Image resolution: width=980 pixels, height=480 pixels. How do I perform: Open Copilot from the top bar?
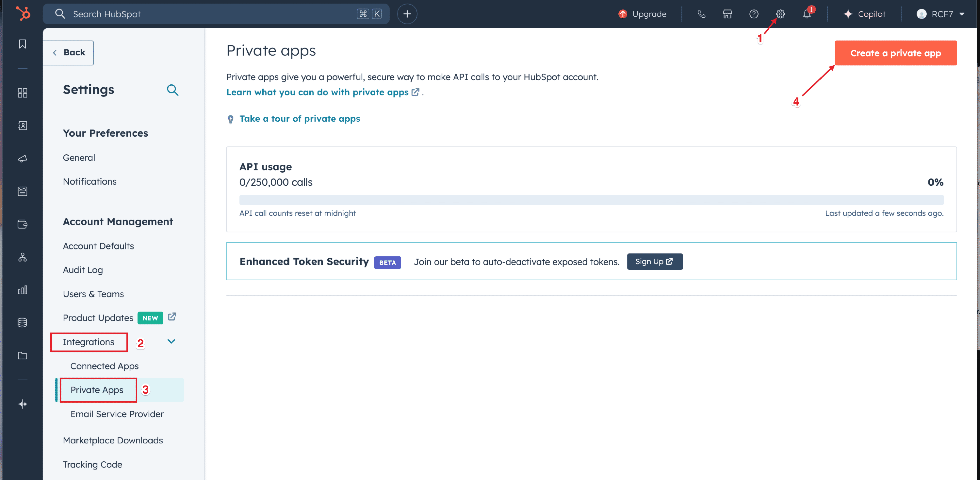click(864, 14)
